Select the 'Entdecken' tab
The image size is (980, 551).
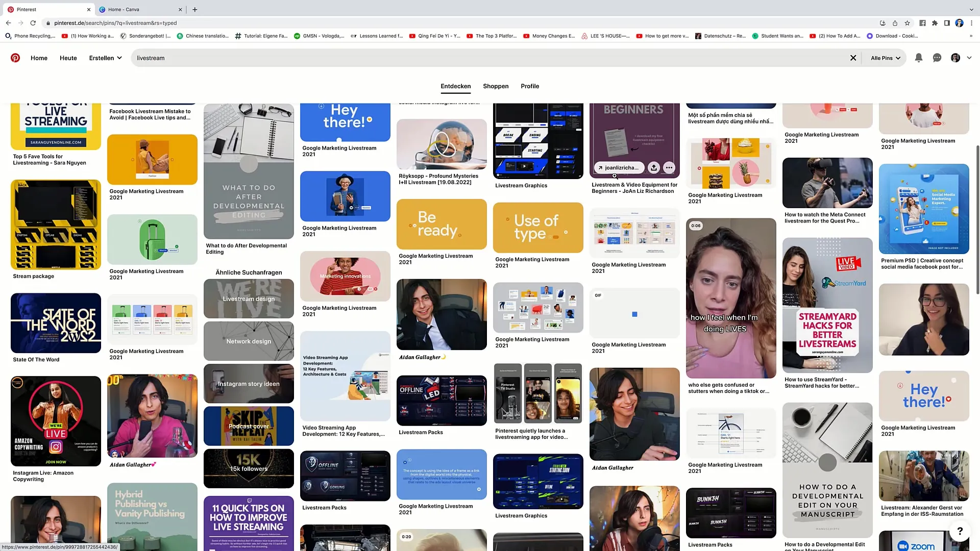pos(455,85)
